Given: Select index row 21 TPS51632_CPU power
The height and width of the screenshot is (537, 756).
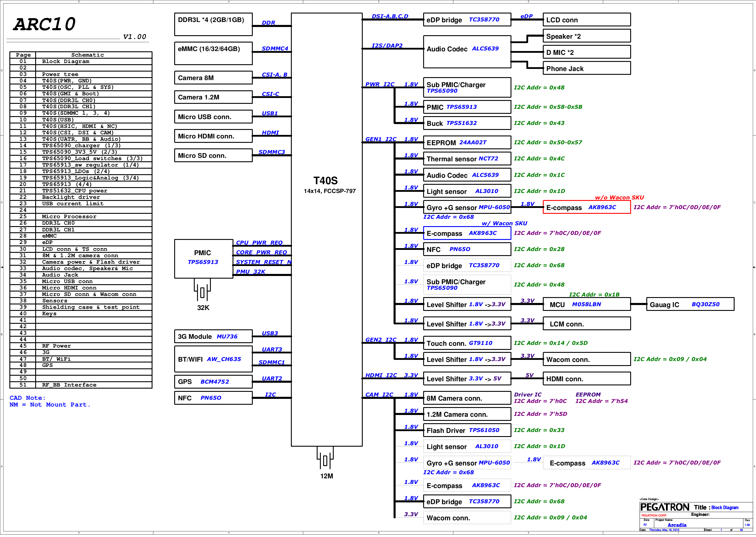Looking at the screenshot, I should [81, 191].
